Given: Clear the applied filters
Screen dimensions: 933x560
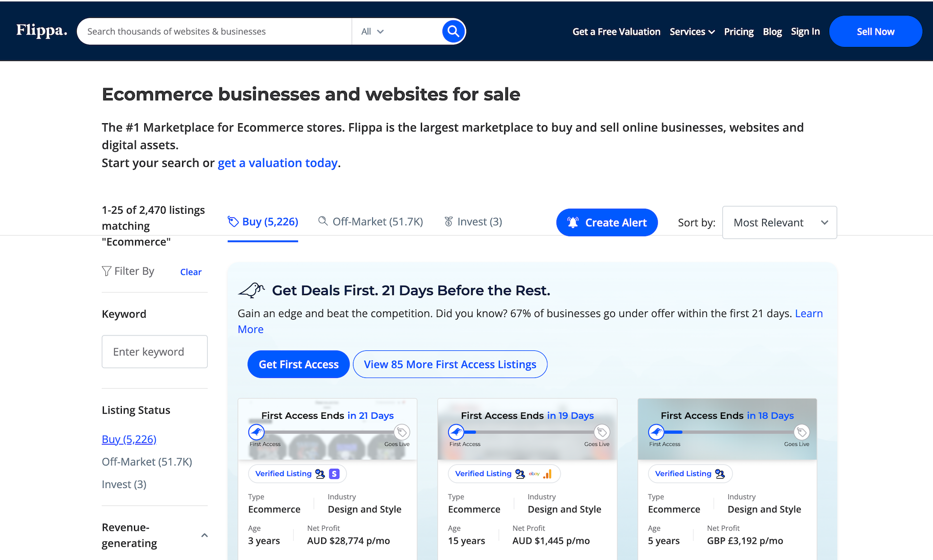Looking at the screenshot, I should pyautogui.click(x=191, y=272).
